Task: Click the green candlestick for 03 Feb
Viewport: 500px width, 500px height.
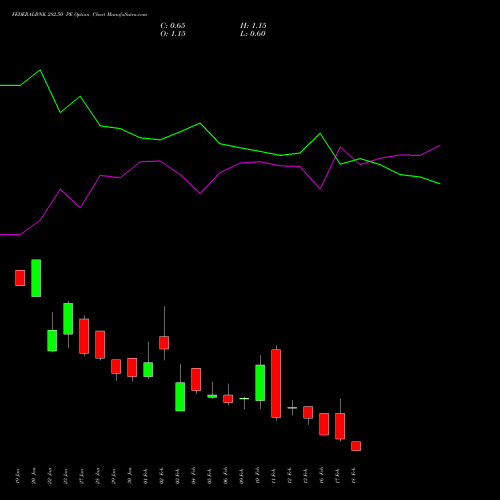Action: [180, 397]
